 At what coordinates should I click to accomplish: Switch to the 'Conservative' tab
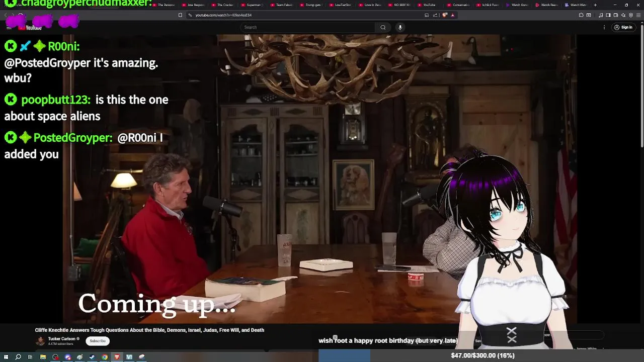click(x=457, y=5)
